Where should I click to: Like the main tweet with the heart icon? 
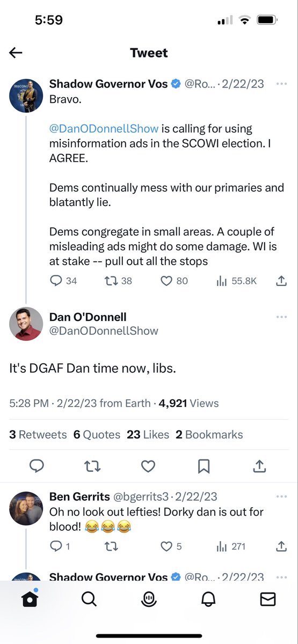click(148, 466)
